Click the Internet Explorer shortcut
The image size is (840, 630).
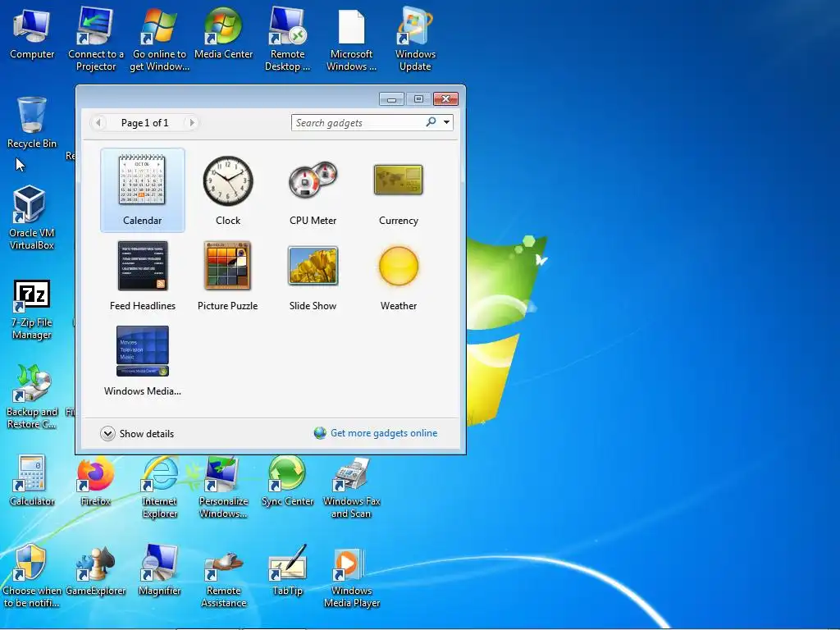pos(160,486)
